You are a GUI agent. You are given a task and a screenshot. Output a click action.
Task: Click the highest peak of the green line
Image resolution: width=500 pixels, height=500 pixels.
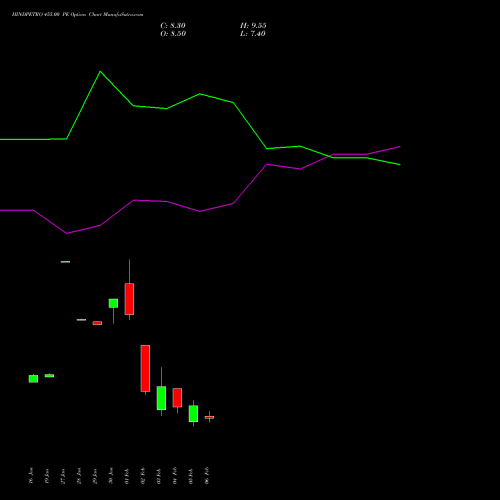(100, 71)
